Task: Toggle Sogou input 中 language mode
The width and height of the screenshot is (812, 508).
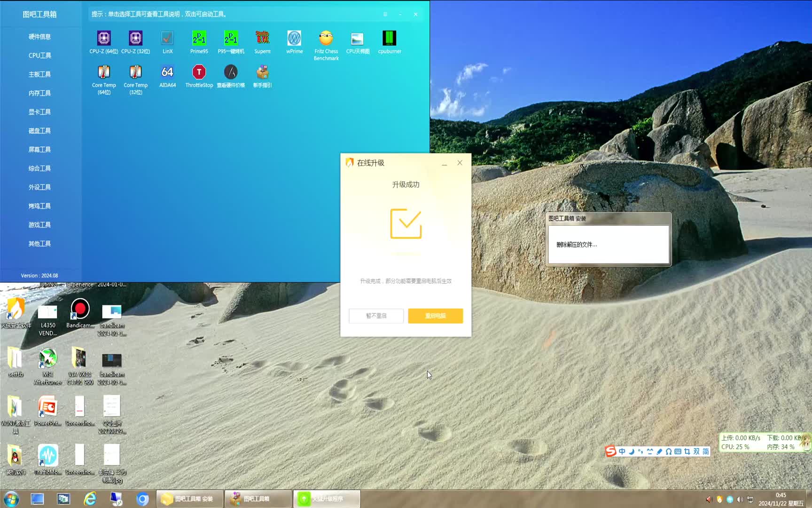Action: click(622, 452)
